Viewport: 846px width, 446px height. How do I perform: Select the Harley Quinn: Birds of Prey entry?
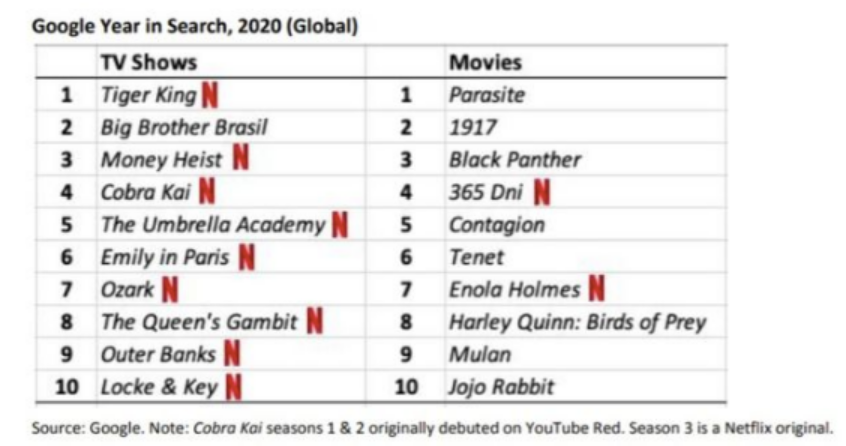pyautogui.click(x=577, y=322)
